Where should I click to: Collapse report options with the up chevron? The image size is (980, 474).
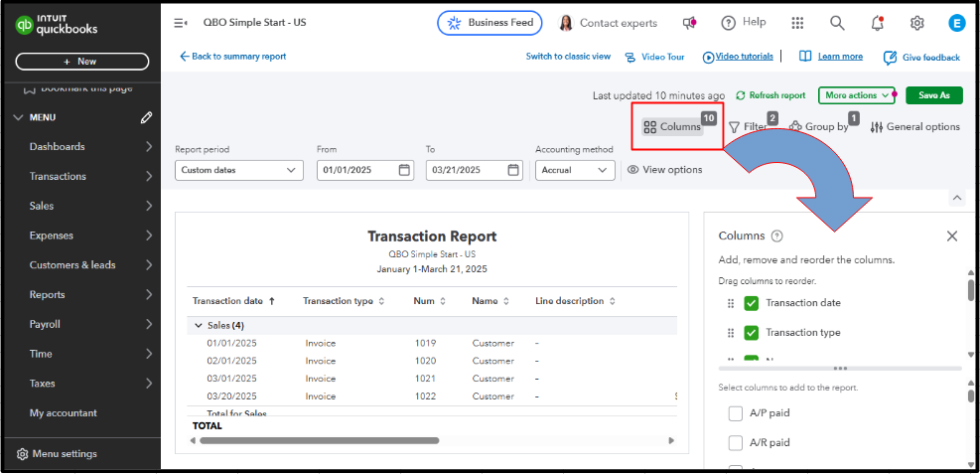pyautogui.click(x=957, y=198)
